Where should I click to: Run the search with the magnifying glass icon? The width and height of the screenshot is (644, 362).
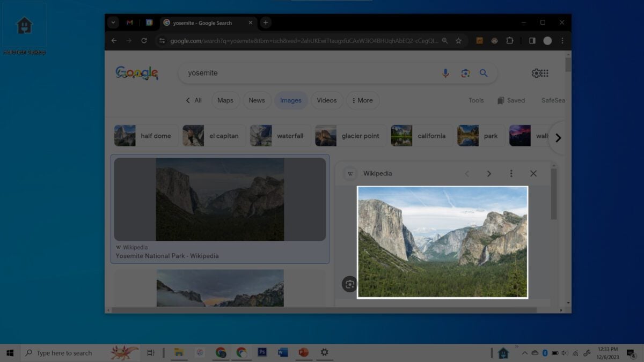484,73
